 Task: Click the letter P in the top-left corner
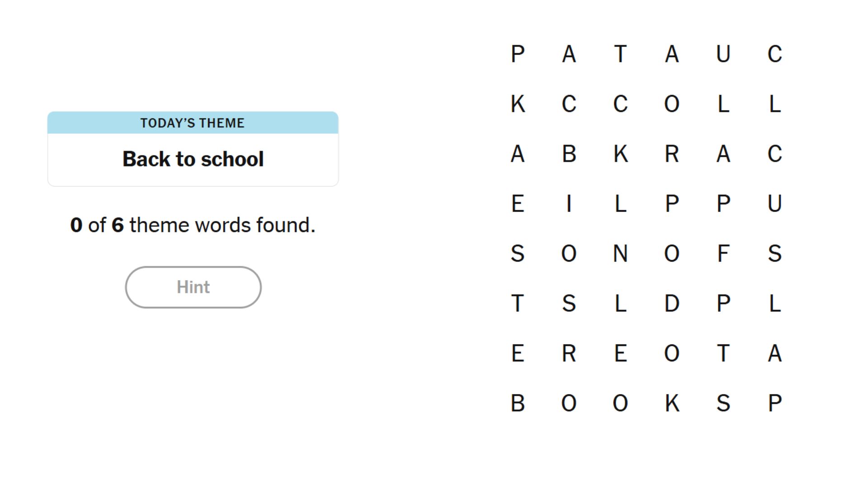click(518, 55)
